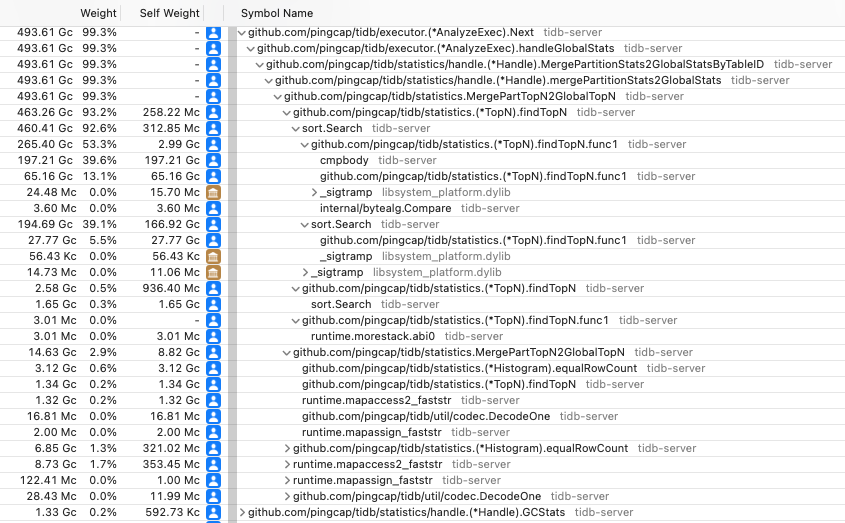Image resolution: width=845 pixels, height=523 pixels.
Task: Click the user icon on runtime.morestack.abi0 row
Action: (x=213, y=336)
